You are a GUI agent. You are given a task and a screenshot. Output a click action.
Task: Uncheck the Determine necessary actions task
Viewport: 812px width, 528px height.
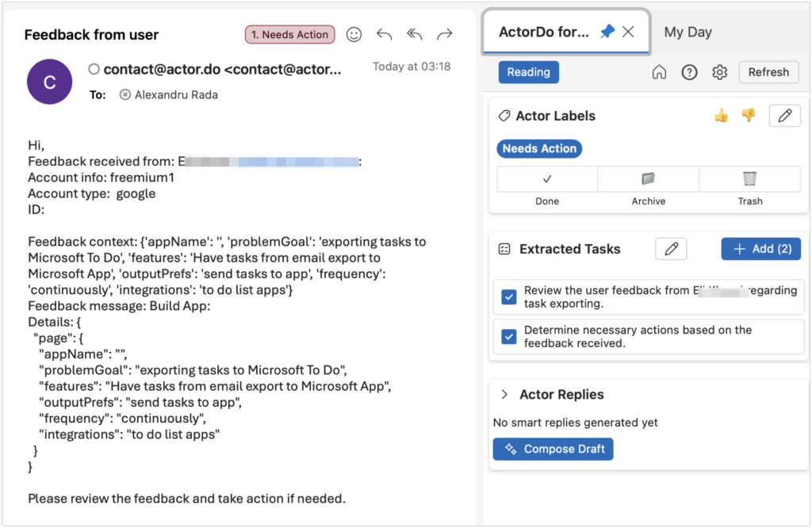click(509, 337)
